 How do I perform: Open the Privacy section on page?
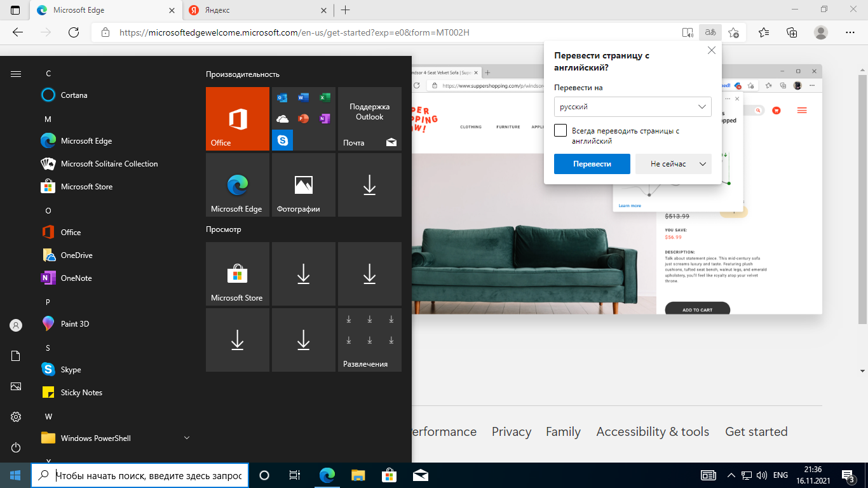point(511,432)
